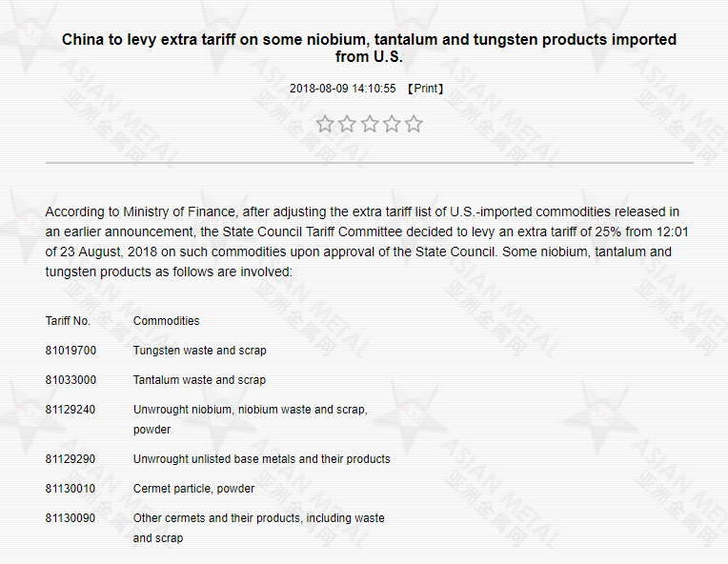Select Unwrought unlisted base metals entry
This screenshot has height=564, width=728.
coord(262,459)
